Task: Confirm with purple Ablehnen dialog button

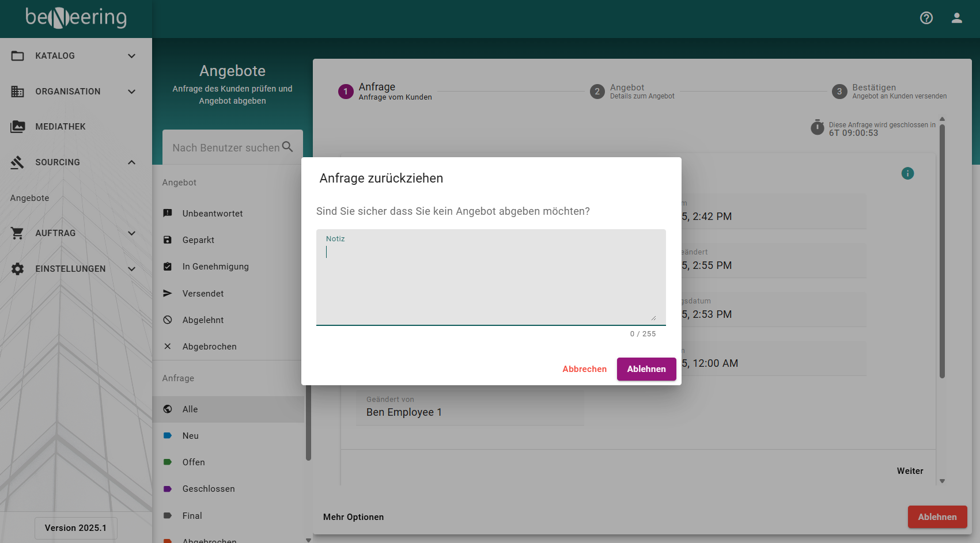Action: point(646,369)
